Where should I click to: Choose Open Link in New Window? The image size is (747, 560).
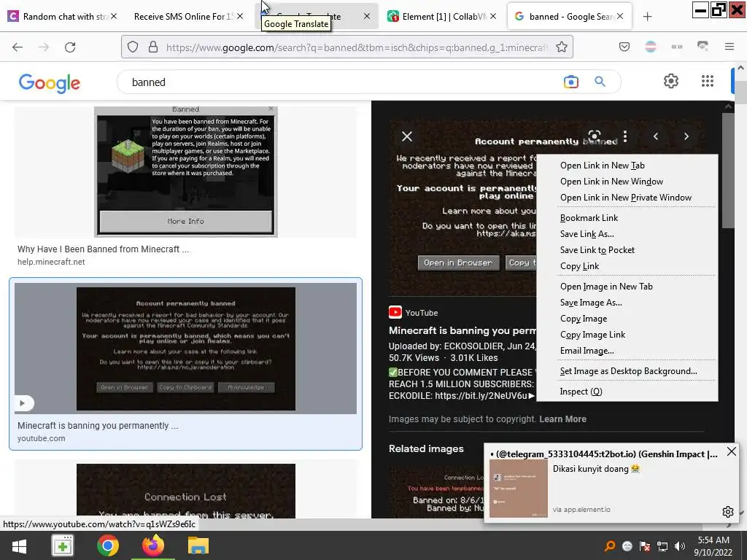(611, 182)
